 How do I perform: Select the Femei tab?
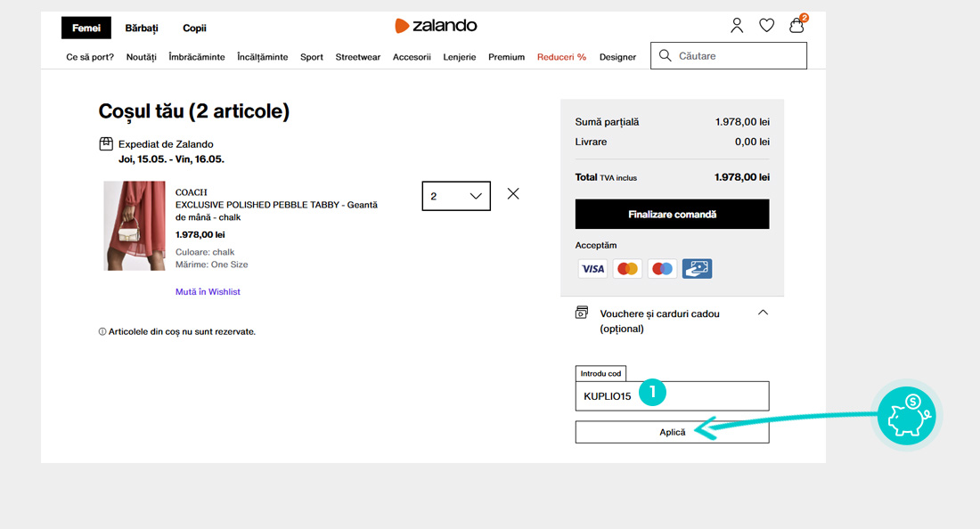[86, 28]
